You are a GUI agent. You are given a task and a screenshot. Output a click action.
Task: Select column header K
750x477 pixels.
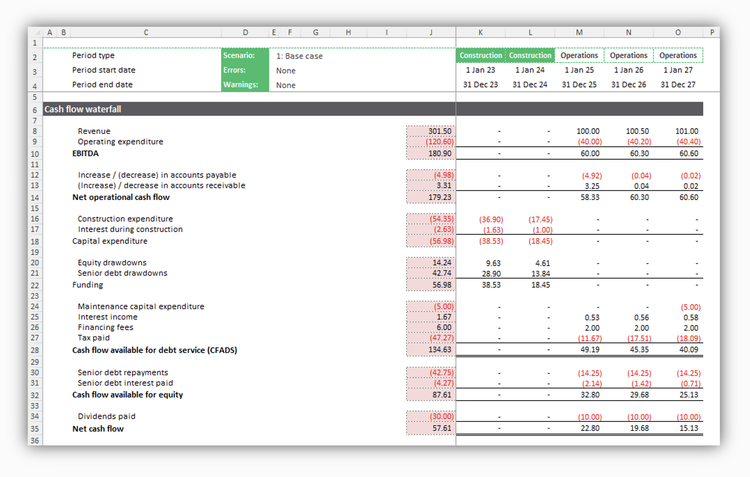pos(480,32)
